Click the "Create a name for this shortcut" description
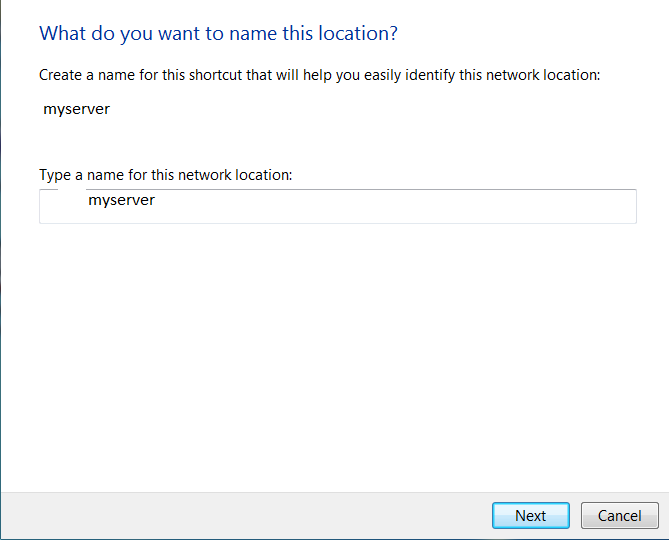Viewport: 669px width, 540px height. [319, 75]
